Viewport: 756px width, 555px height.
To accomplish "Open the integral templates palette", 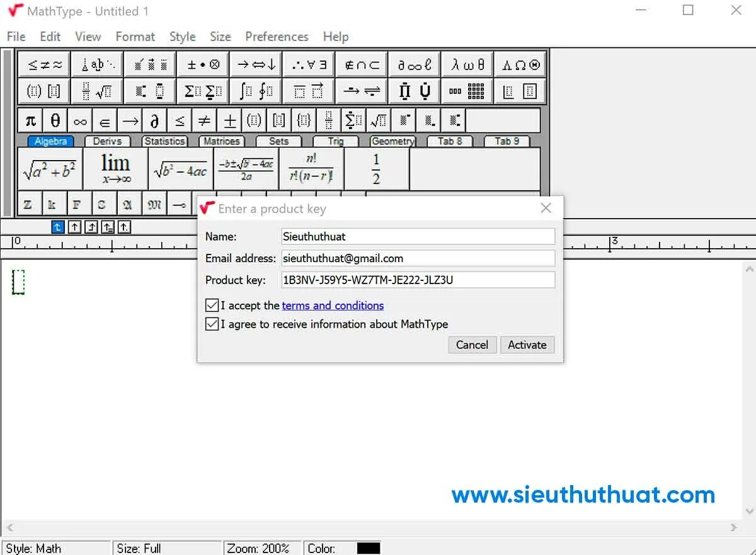I will (x=256, y=91).
